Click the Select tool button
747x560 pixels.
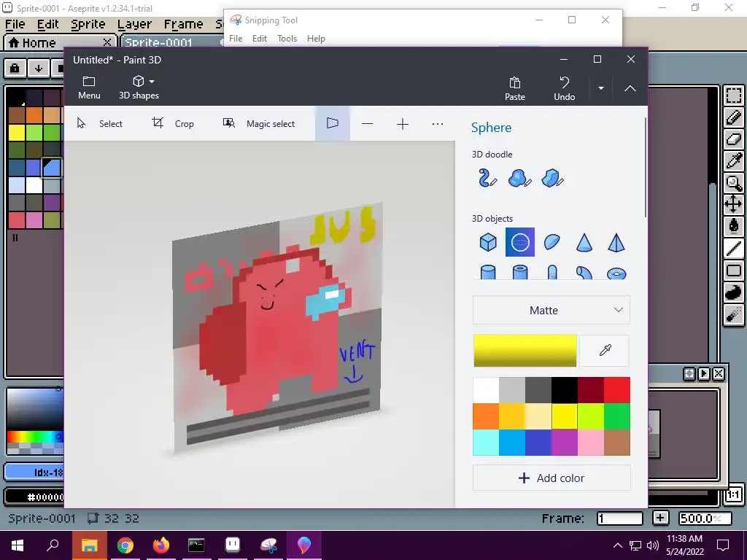(x=100, y=124)
